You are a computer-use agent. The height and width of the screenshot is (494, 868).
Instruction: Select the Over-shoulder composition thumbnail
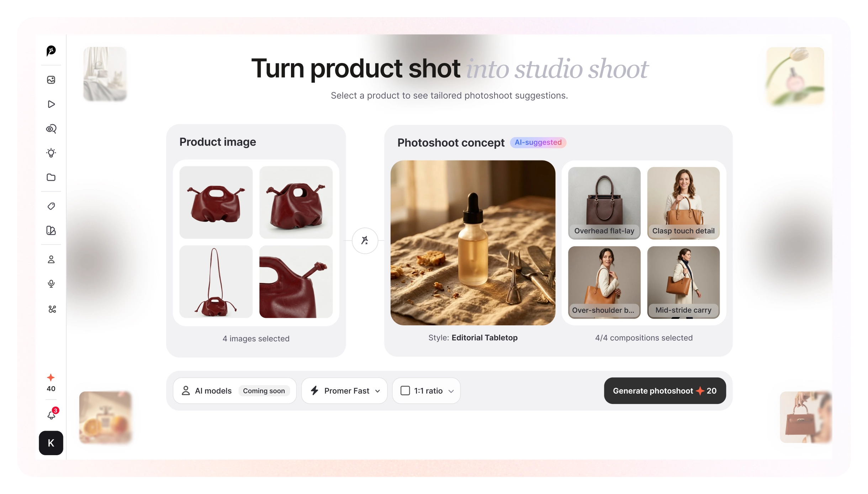point(604,282)
